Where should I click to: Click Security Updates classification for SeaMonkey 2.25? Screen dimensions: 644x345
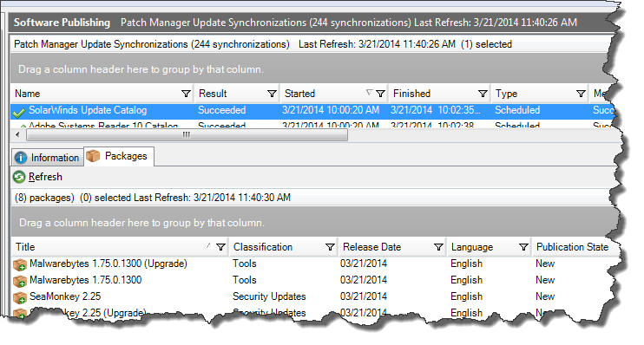pyautogui.click(x=269, y=296)
